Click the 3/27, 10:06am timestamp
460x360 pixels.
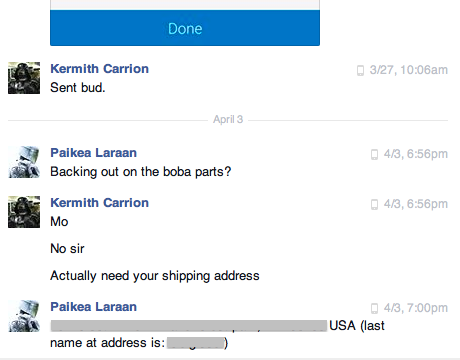409,70
